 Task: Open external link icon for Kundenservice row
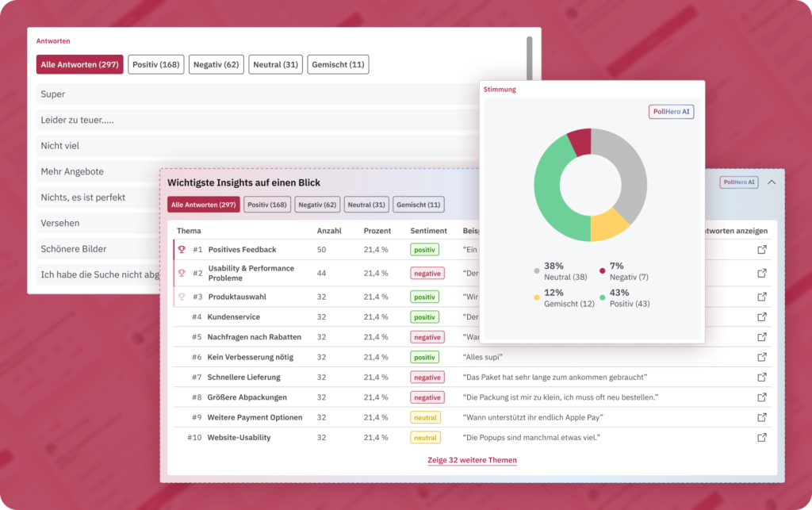coord(762,316)
